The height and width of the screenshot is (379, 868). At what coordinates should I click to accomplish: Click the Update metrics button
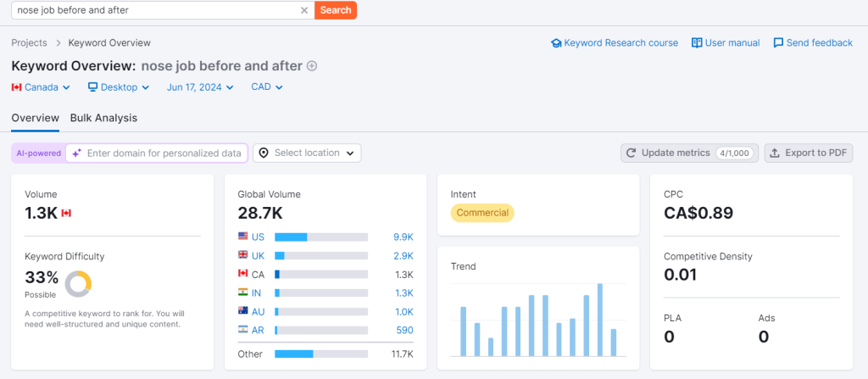pos(690,153)
